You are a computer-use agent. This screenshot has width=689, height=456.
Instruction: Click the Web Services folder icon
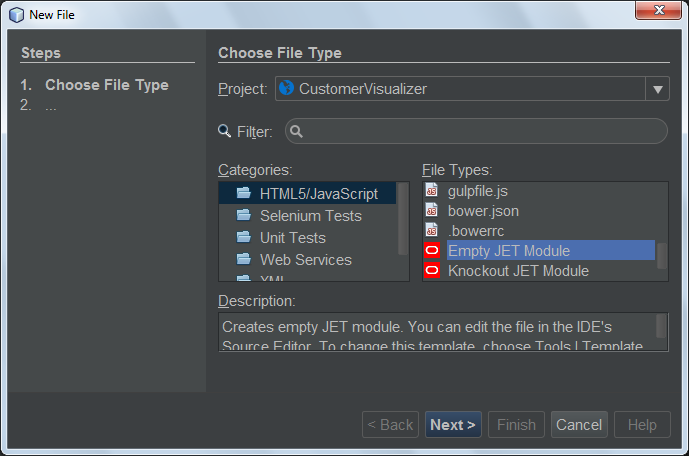(x=243, y=259)
